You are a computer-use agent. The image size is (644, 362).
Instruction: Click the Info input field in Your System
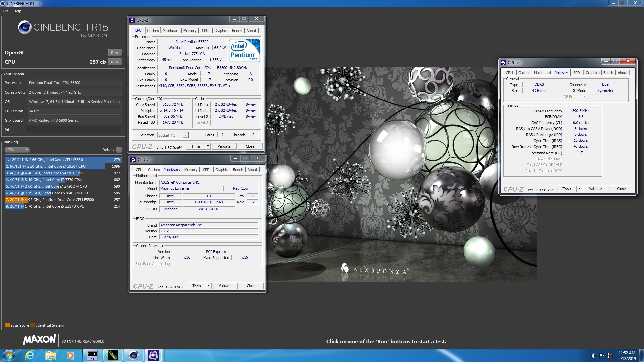coord(74,130)
